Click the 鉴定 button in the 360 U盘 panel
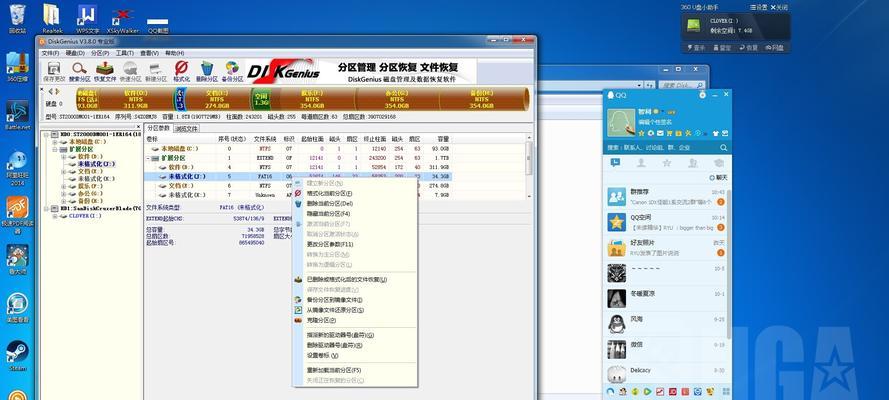The width and height of the screenshot is (889, 400). 721,48
